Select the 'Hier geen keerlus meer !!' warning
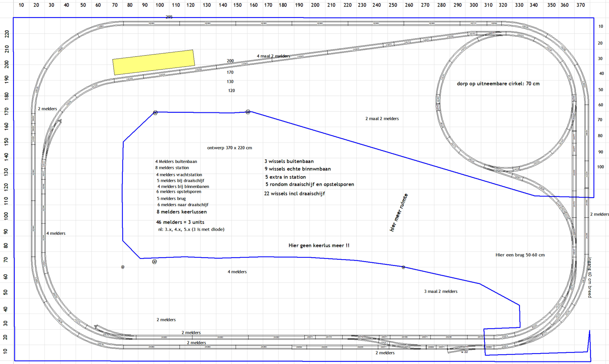609x364 pixels. (319, 245)
